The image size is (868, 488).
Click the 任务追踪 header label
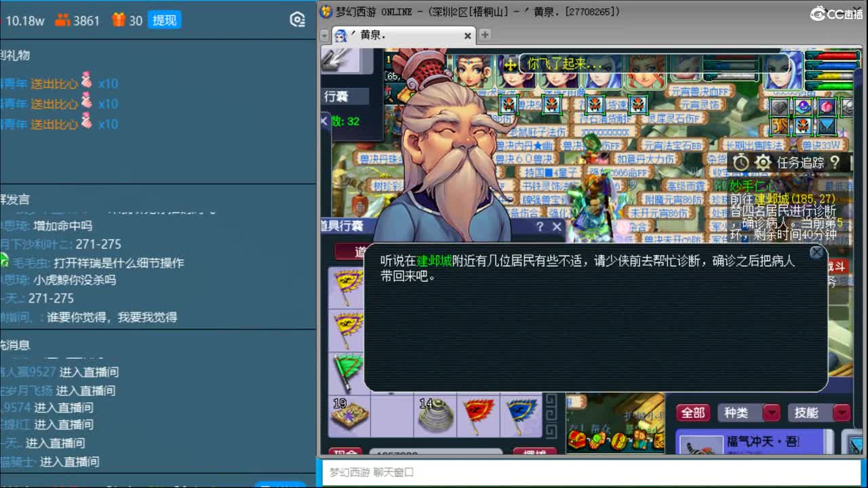[x=800, y=163]
